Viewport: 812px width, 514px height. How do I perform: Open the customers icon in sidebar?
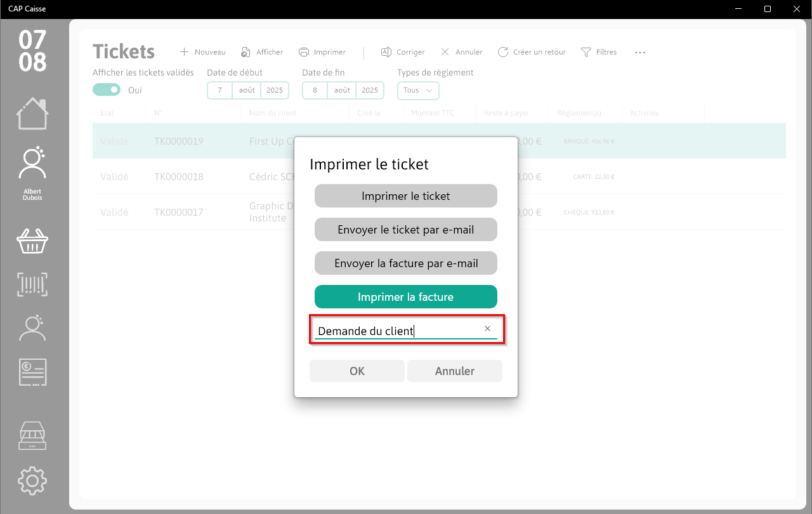click(32, 328)
